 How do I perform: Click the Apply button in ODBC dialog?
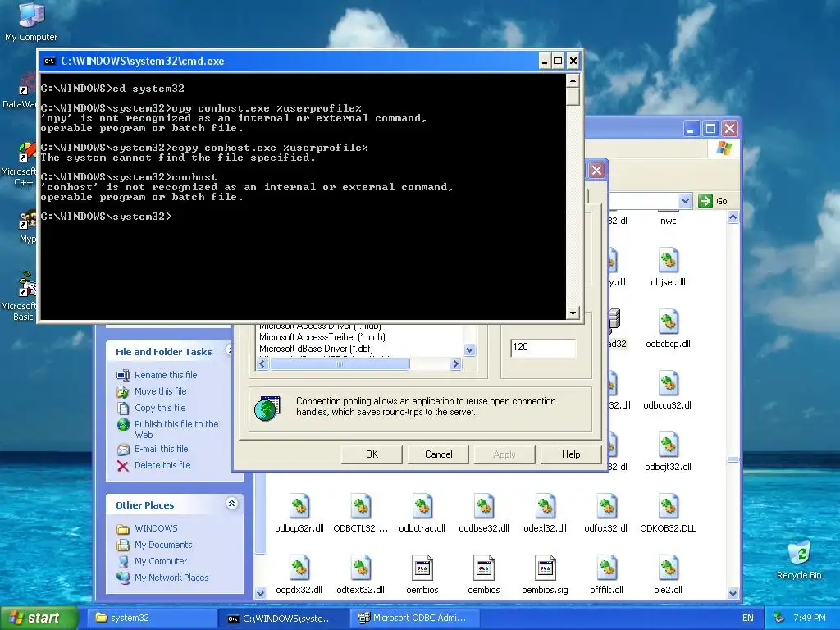(x=504, y=454)
